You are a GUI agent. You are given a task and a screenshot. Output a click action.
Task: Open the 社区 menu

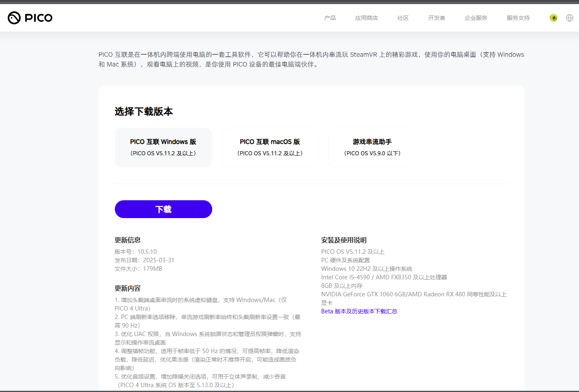pos(403,18)
